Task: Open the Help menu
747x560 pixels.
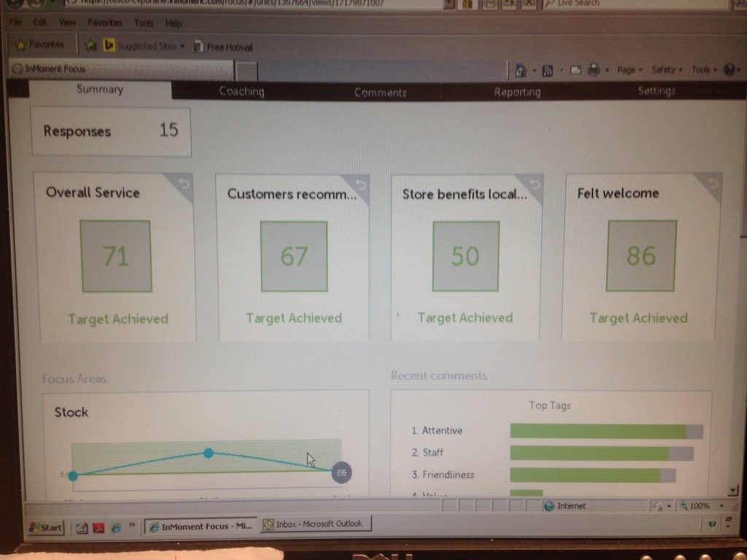Action: click(x=174, y=23)
